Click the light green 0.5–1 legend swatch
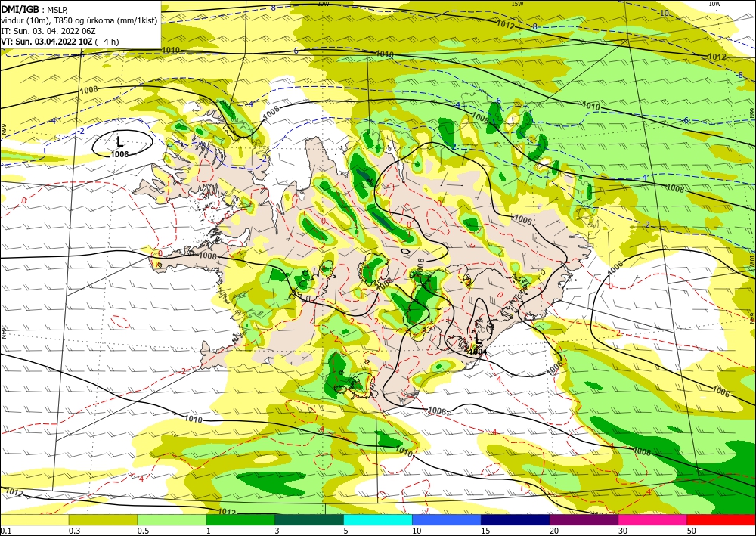Screen dimensions: 756x536 [172, 519]
